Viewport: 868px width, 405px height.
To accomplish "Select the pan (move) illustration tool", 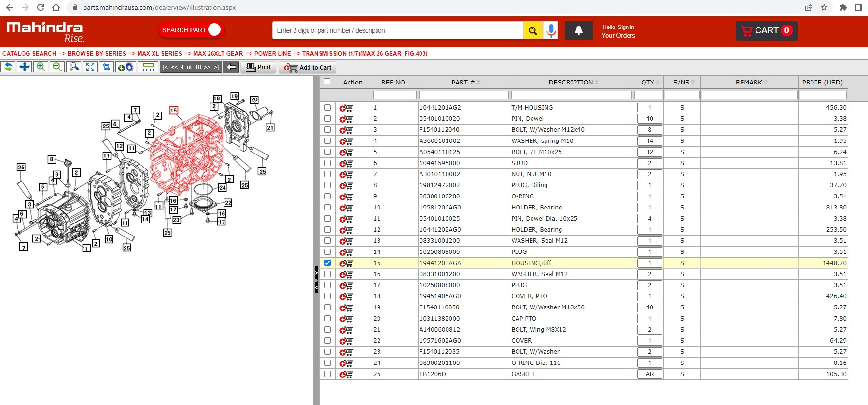I will pyautogui.click(x=24, y=67).
